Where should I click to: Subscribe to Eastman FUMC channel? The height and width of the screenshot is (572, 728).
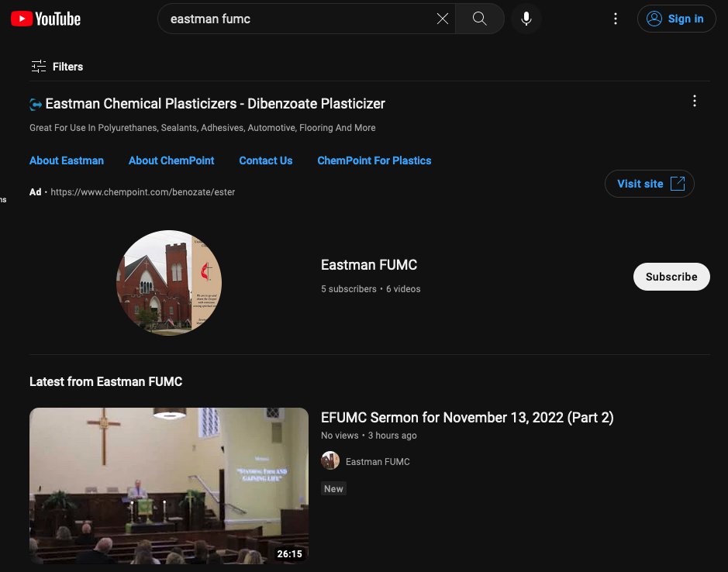point(671,276)
